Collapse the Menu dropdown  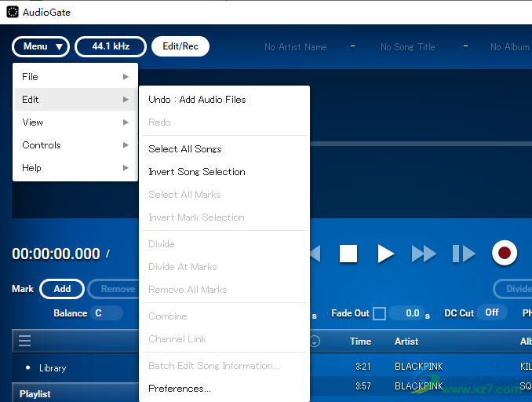(x=41, y=46)
